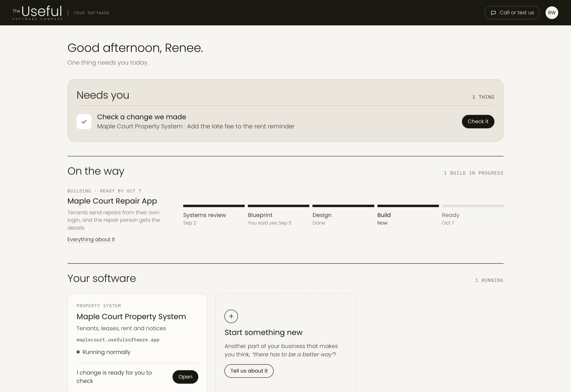
Task: Click One thing needs you today text
Action: click(x=108, y=63)
